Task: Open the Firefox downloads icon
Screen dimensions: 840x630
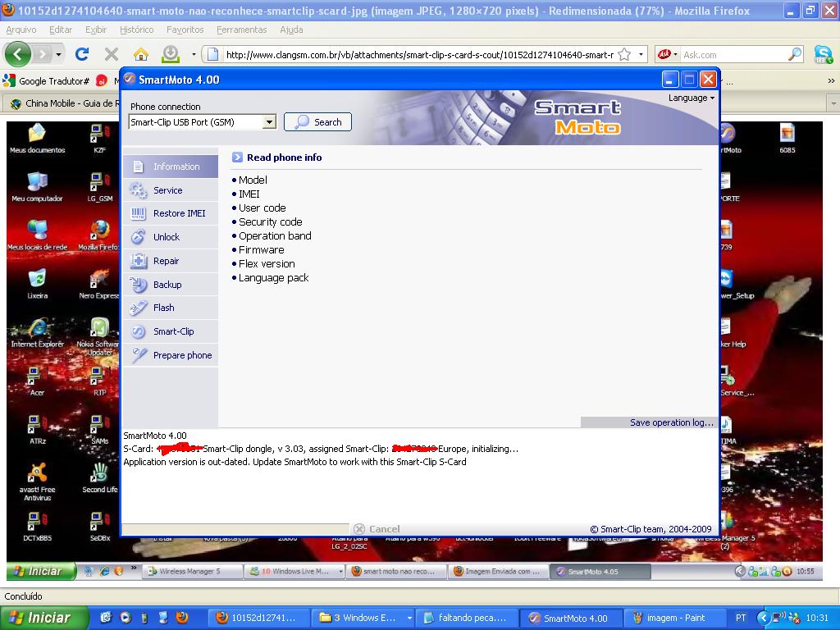Action: point(171,53)
